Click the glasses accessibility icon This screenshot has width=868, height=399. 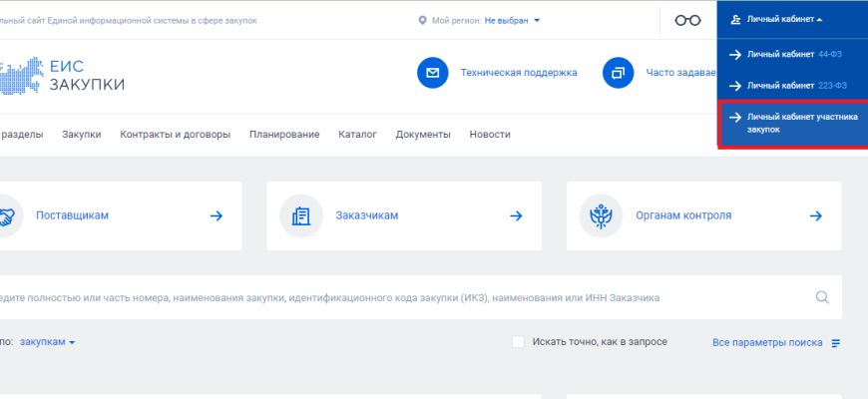(x=687, y=20)
